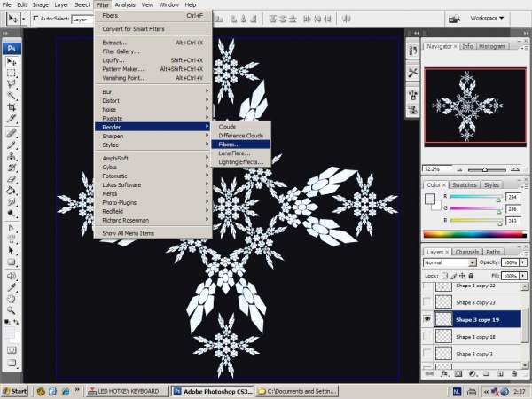Image resolution: width=532 pixels, height=399 pixels.
Task: Select the Smudge tool
Action: (12, 202)
